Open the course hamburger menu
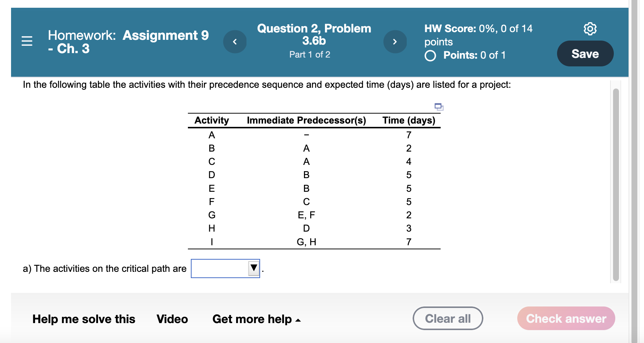This screenshot has width=644, height=343. pyautogui.click(x=27, y=42)
